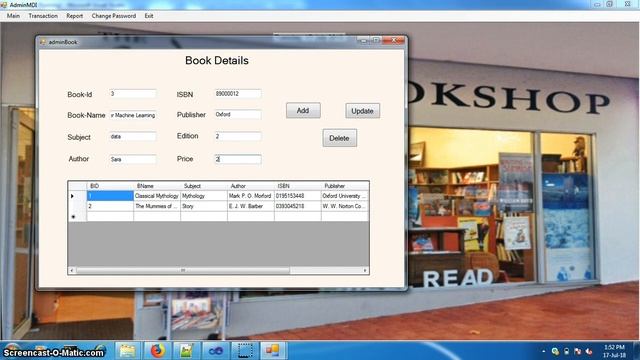Screen dimensions: 640x360
Task: Open File Explorer from the taskbar
Action: pos(127,351)
